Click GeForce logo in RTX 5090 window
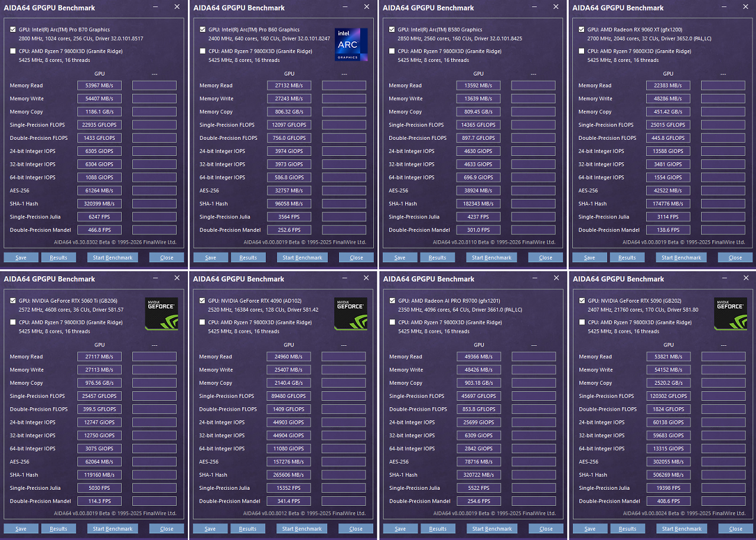756x540 pixels. coord(731,313)
